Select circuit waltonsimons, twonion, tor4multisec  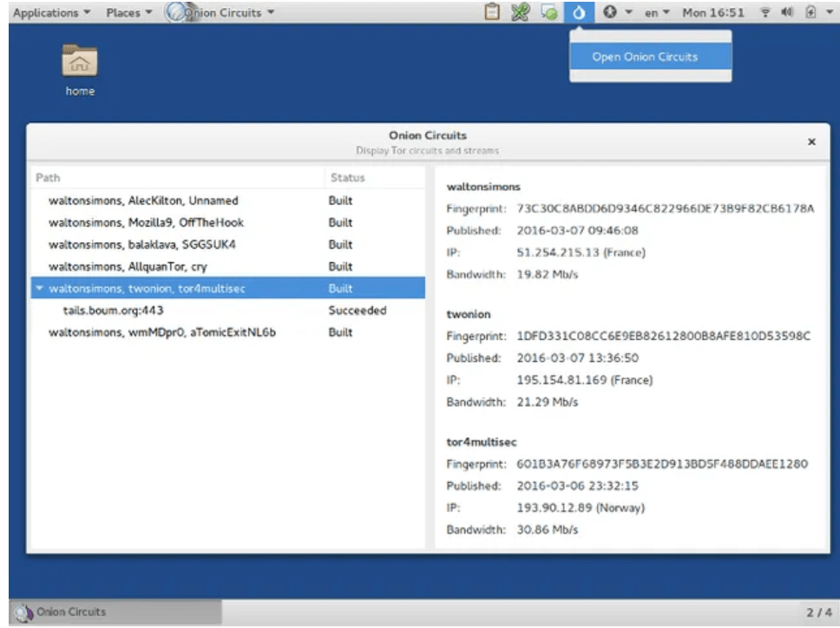click(227, 288)
